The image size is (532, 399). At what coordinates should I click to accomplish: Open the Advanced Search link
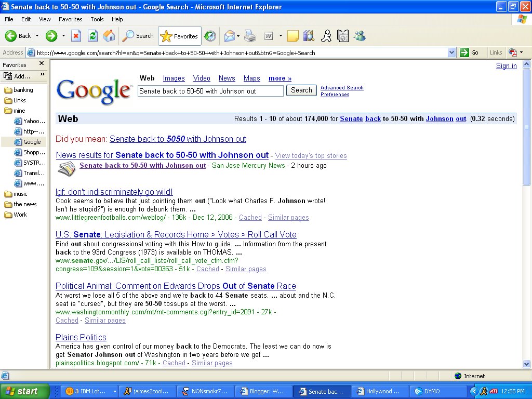[x=342, y=87]
